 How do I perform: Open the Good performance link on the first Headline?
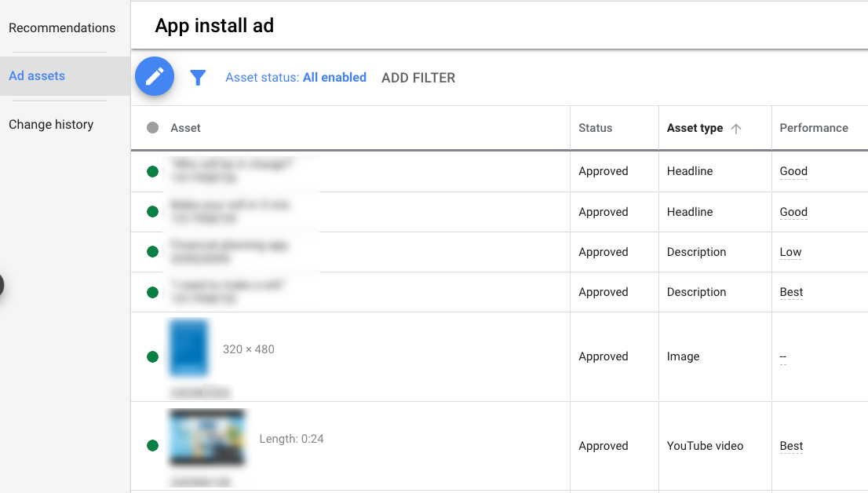click(793, 171)
